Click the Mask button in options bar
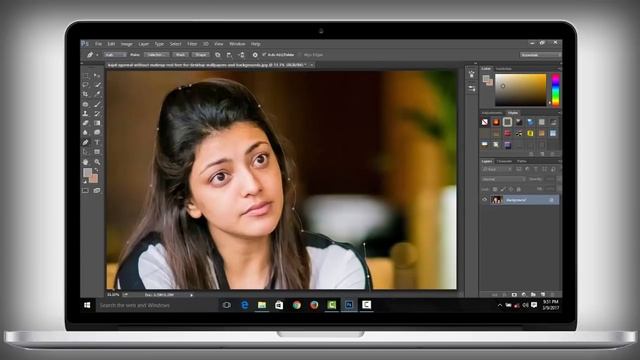 point(180,55)
